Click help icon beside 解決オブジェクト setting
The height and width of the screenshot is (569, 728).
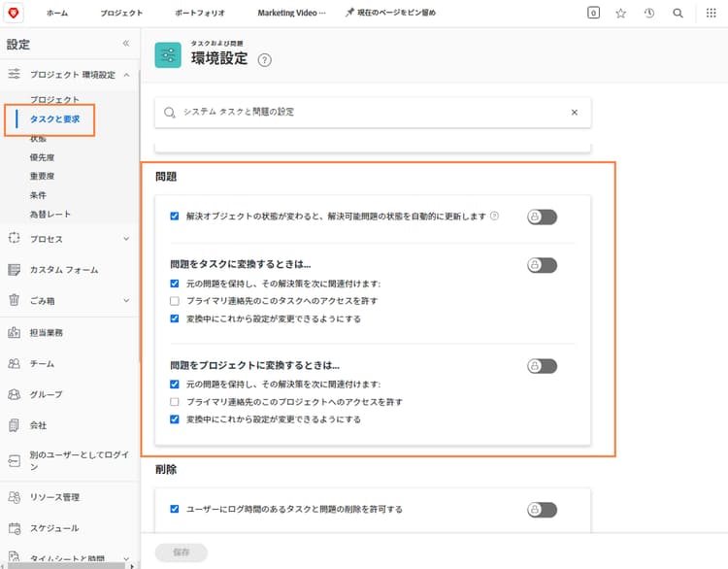tap(494, 216)
